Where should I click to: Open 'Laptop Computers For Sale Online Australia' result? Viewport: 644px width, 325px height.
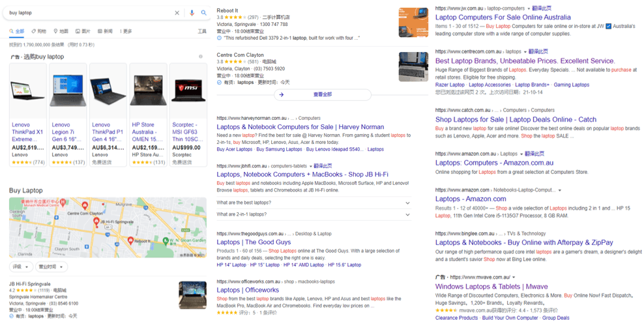pyautogui.click(x=503, y=18)
